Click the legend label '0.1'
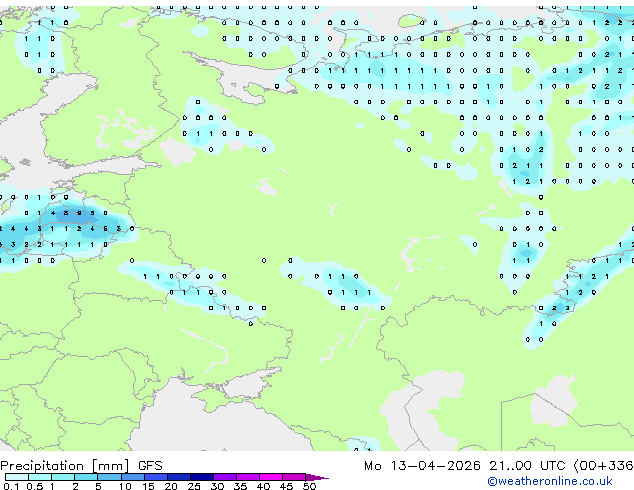 (x=11, y=486)
